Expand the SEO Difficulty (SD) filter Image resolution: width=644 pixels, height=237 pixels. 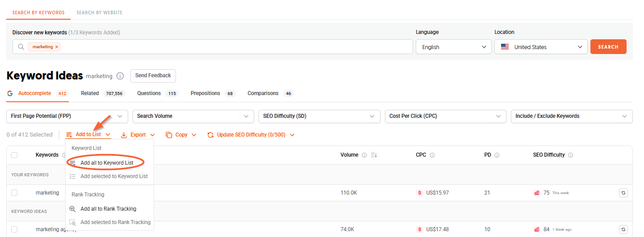(319, 116)
